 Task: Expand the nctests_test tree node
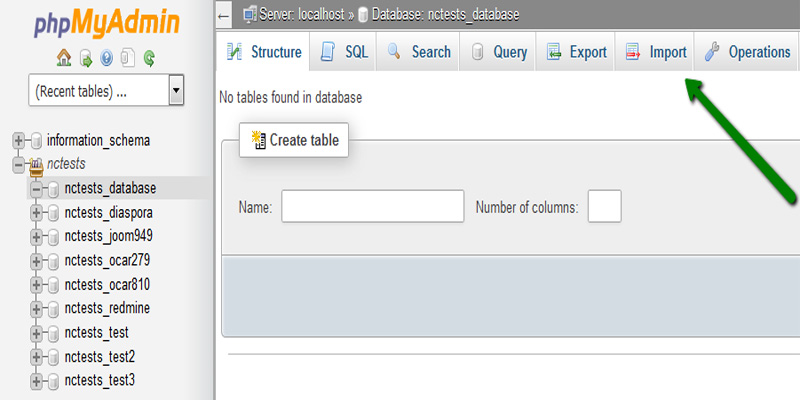(x=36, y=334)
